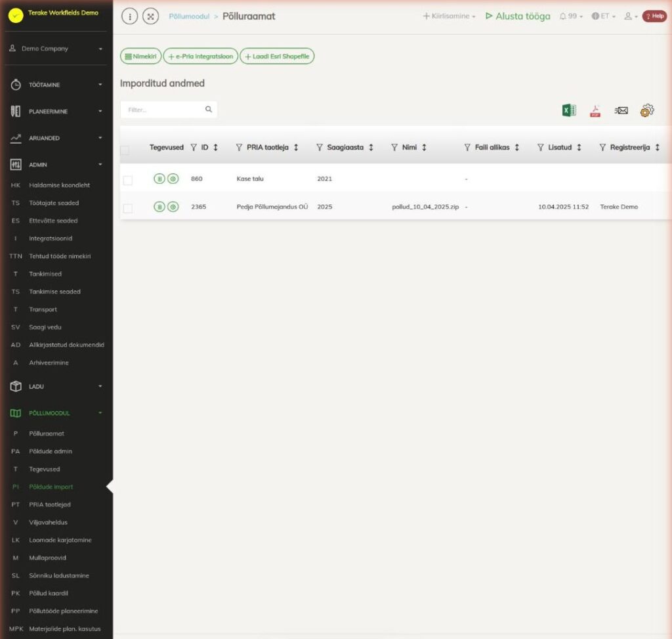Go to Integratsioonid in Admin menu
This screenshot has height=639, width=672.
coord(51,238)
